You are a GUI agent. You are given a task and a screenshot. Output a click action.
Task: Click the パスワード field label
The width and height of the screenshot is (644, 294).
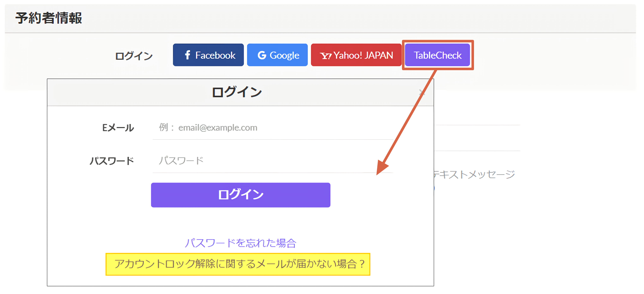point(112,161)
